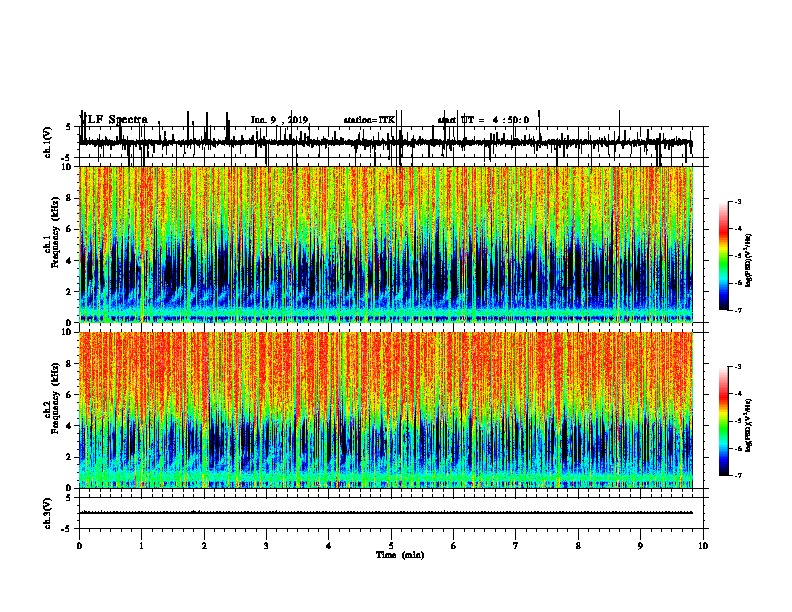792x612 pixels.
Task: Select the ch.2 "Frequency (kHz)" axis label
Action: (x=55, y=397)
